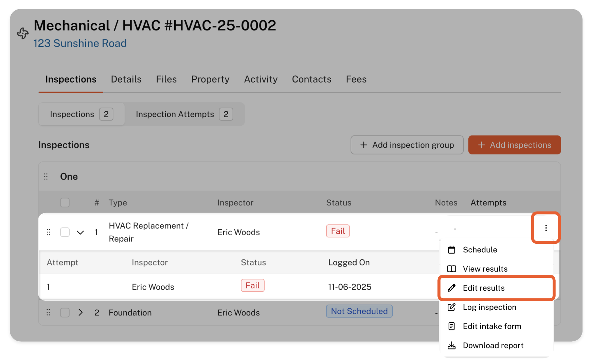Image resolution: width=591 pixels, height=364 pixels.
Task: Click the Edit intake form document icon
Action: tap(451, 326)
